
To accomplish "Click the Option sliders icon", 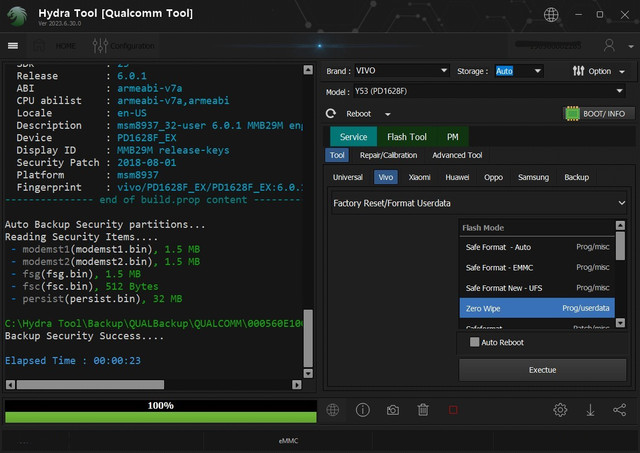I will [578, 71].
